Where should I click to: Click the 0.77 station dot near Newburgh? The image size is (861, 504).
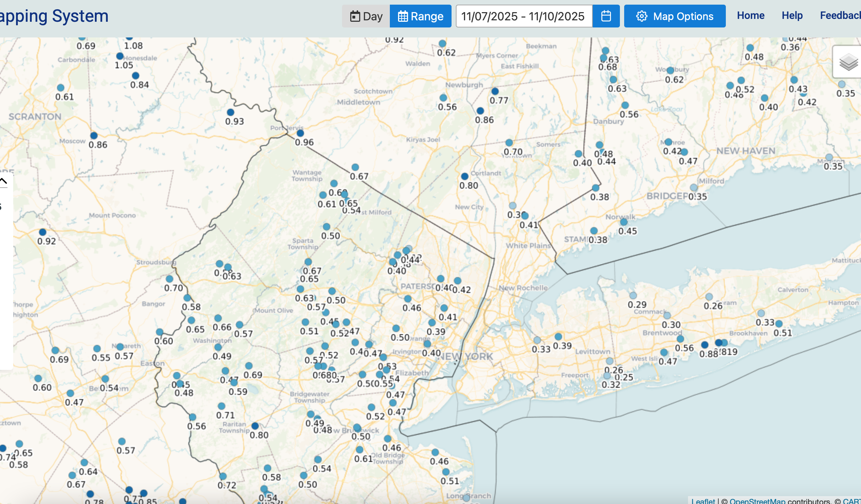click(x=495, y=91)
